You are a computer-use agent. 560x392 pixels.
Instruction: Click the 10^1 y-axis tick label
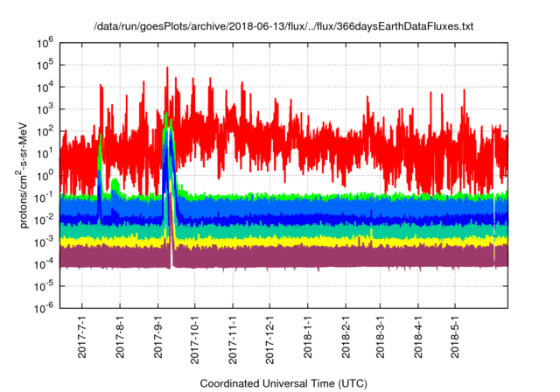coord(45,154)
